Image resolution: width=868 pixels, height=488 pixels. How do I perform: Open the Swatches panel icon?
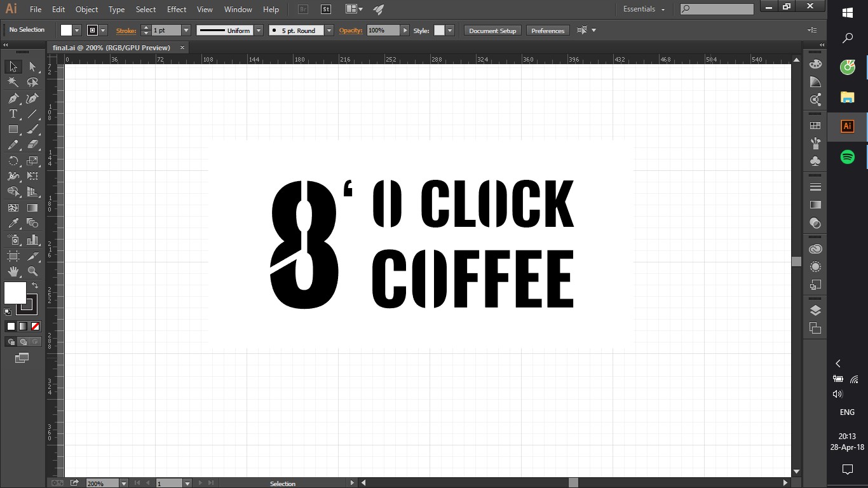(815, 126)
